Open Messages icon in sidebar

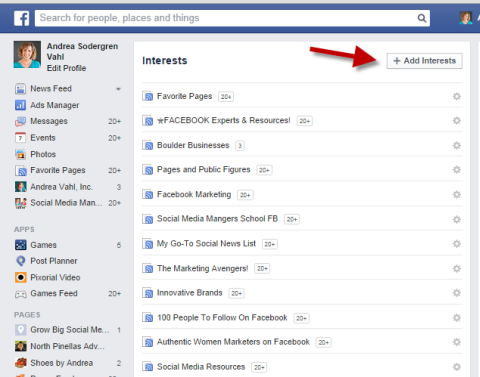point(20,121)
